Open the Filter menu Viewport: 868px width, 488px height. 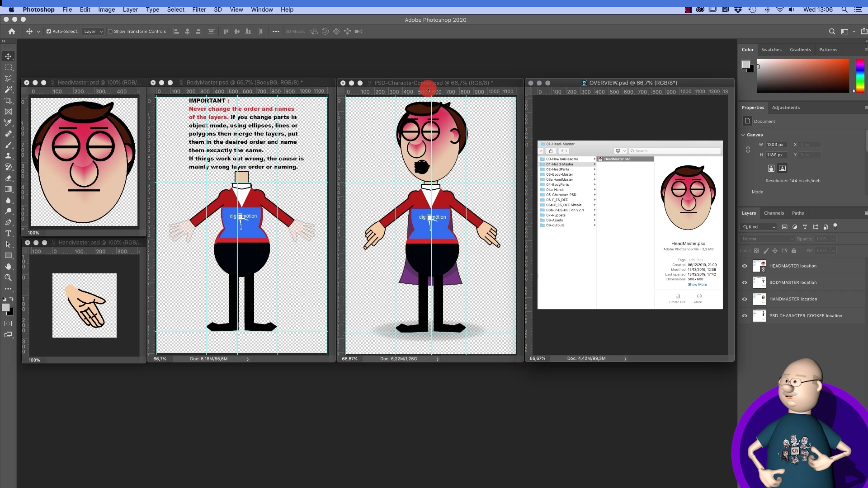coord(199,9)
